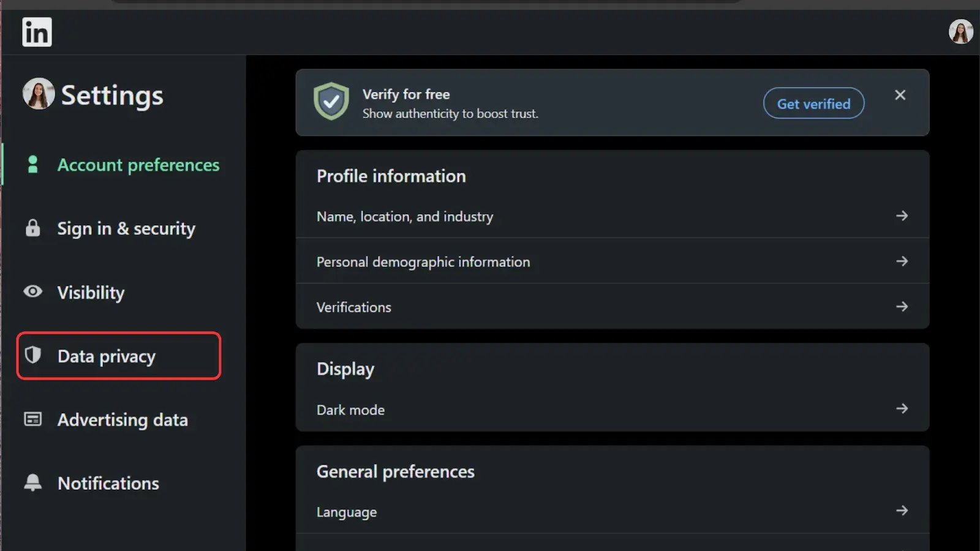Click the Sign in & security lock icon

pos(33,228)
